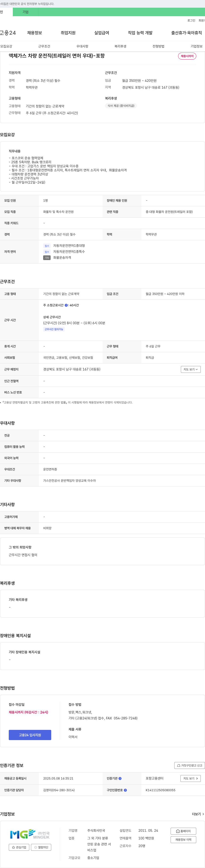Click the 인증기관 help icon

click(x=120, y=778)
